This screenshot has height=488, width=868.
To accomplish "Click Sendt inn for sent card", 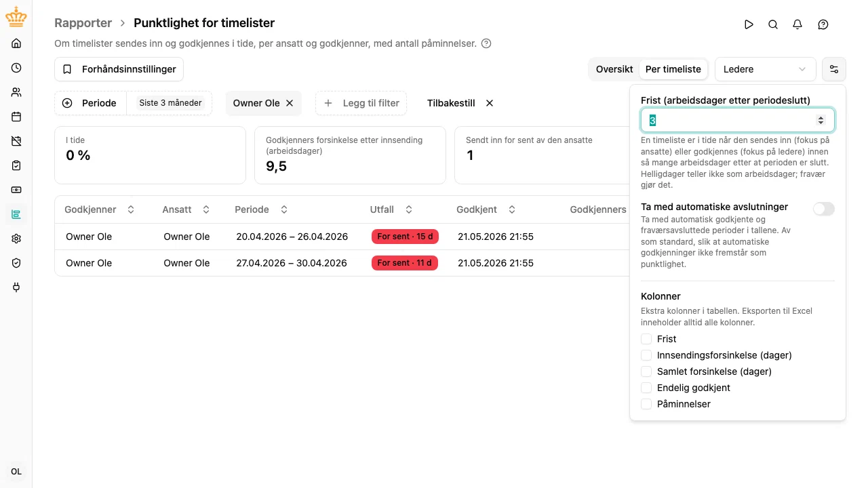I will point(542,155).
